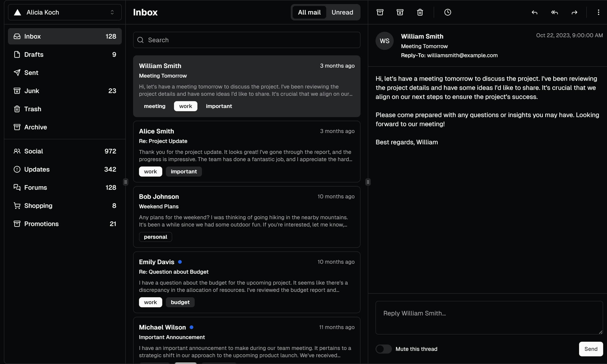Viewport: 607px width, 364px height.
Task: Click the More options icon in toolbar
Action: [x=599, y=12]
